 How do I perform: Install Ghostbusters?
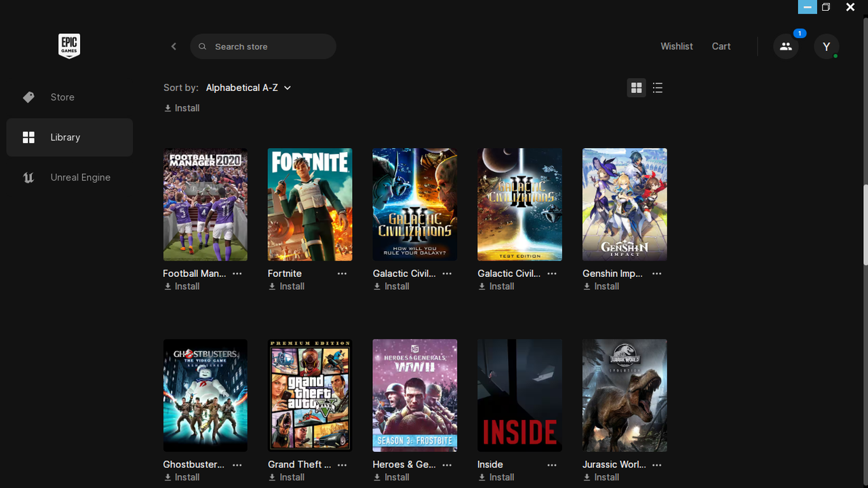182,477
